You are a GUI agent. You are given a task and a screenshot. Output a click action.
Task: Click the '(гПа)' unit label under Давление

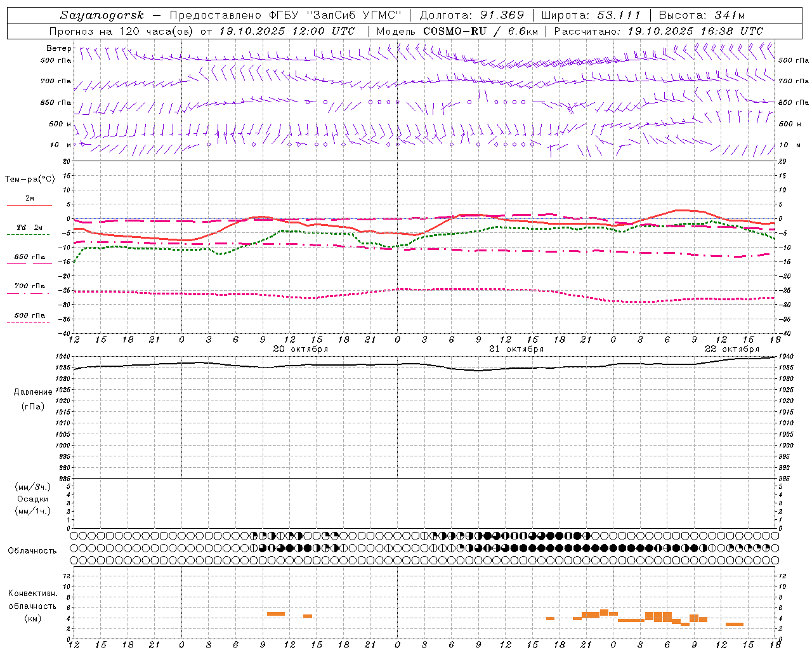pos(33,407)
